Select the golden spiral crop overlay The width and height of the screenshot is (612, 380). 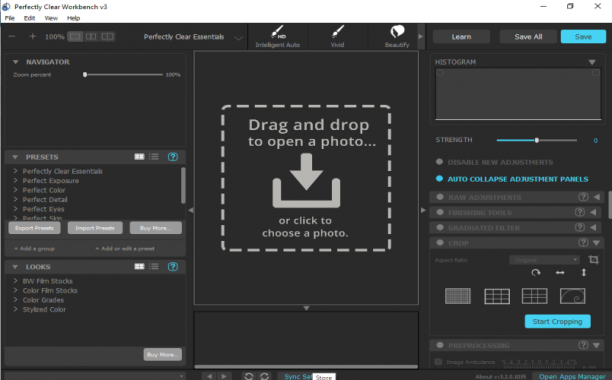572,296
